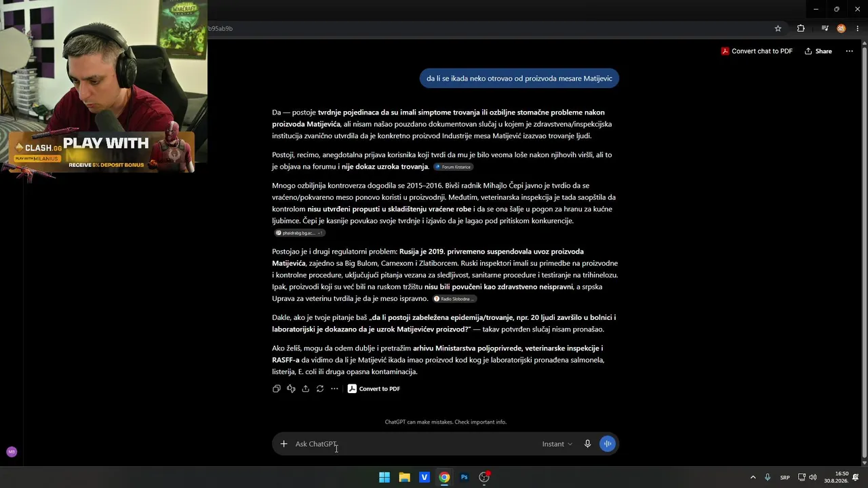
Task: Open network settings from system tray
Action: tap(802, 477)
